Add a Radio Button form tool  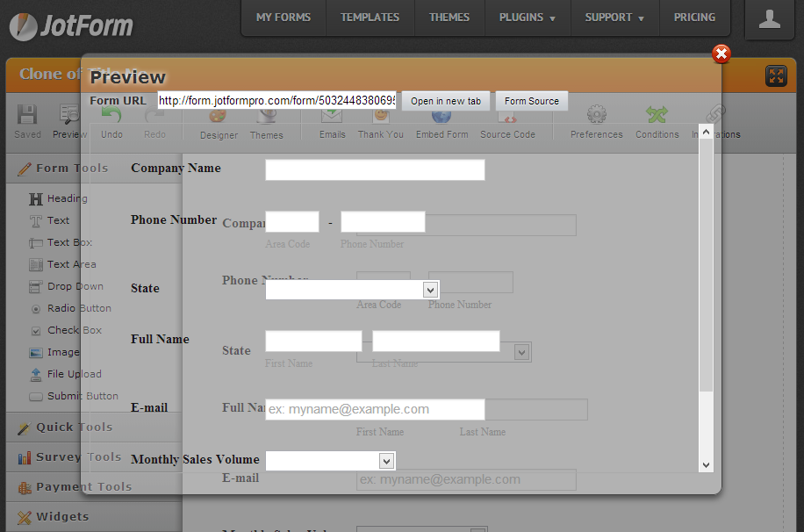[70, 309]
